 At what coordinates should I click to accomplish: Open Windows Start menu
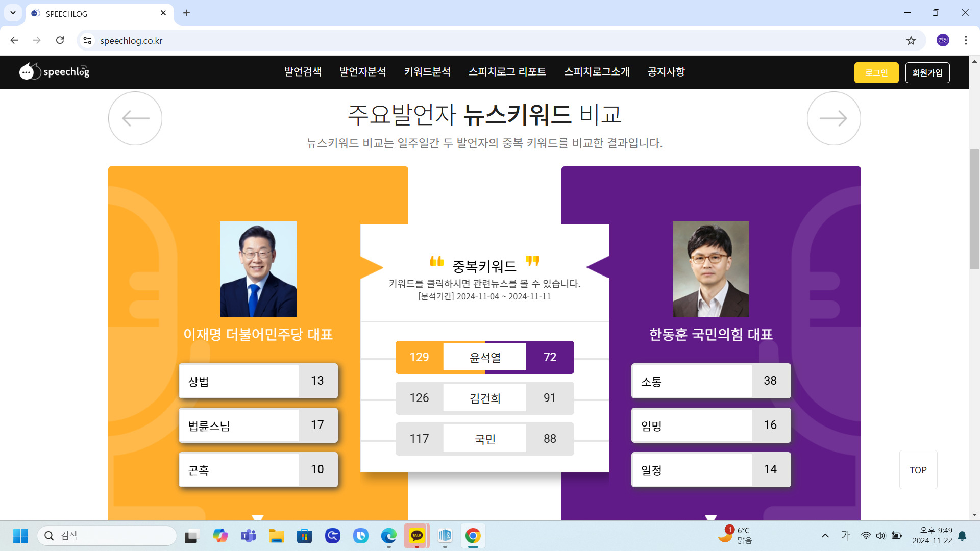(20, 536)
